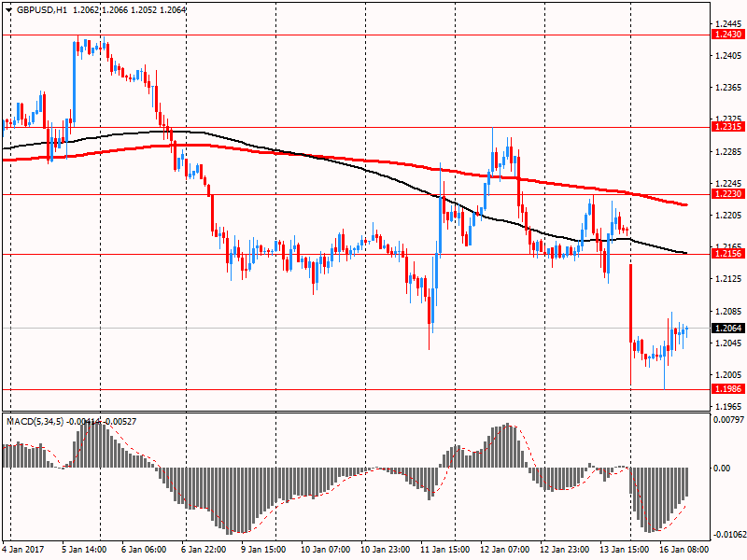Click the current price label 1.2064
747x560 pixels.
coord(728,329)
